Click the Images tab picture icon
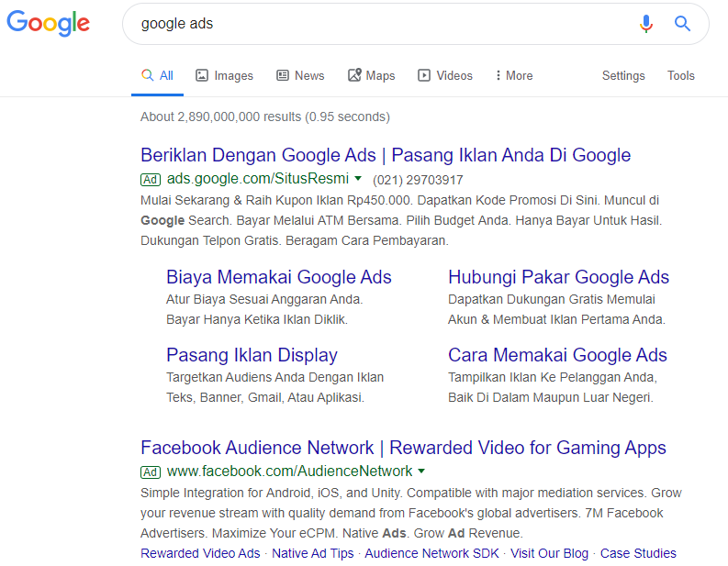 pyautogui.click(x=201, y=75)
